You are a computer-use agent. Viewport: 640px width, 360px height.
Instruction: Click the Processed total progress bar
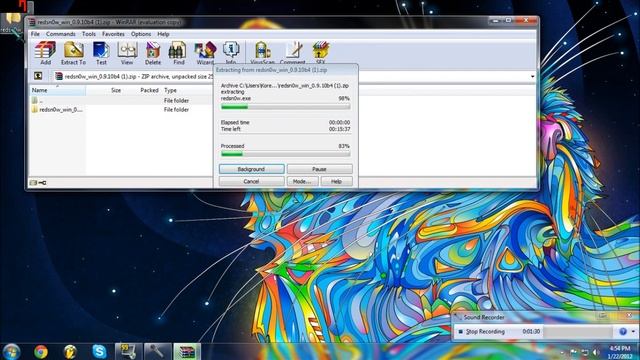pos(285,154)
